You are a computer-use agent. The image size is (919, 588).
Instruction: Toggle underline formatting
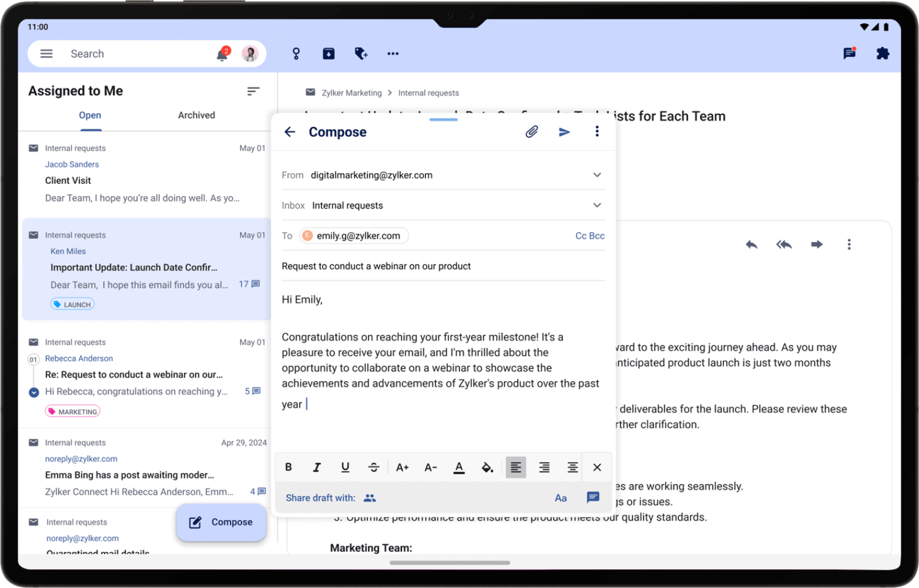(345, 468)
